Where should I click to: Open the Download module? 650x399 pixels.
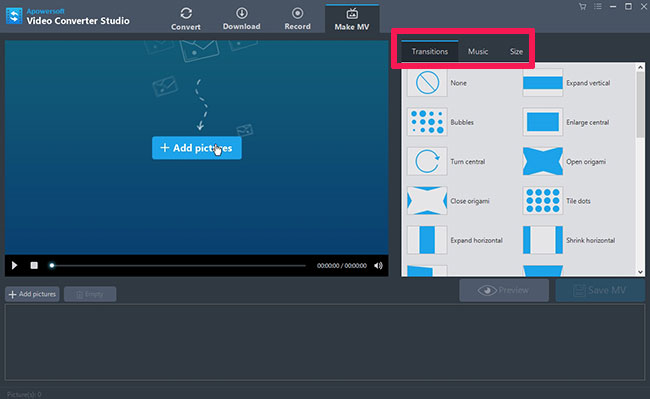click(x=242, y=19)
